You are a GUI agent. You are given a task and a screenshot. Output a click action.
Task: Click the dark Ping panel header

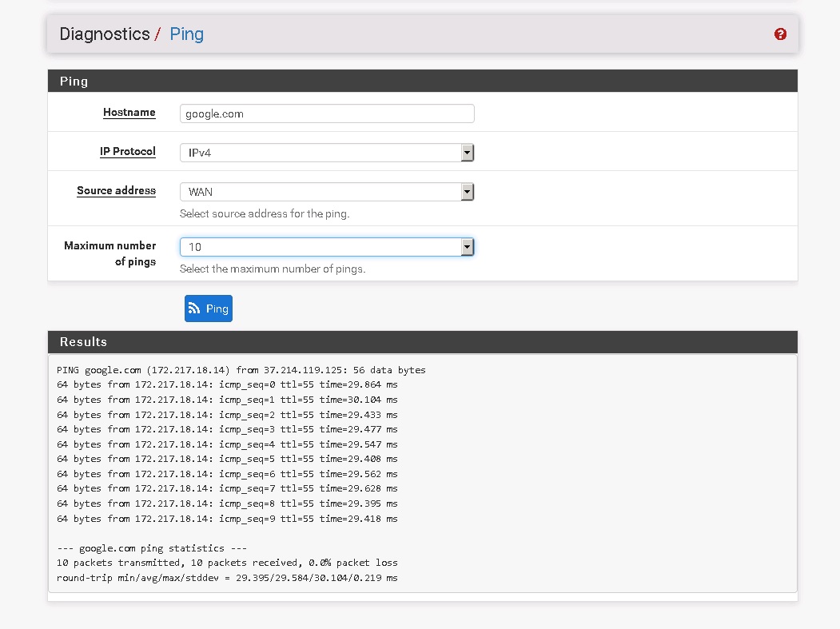tap(422, 81)
